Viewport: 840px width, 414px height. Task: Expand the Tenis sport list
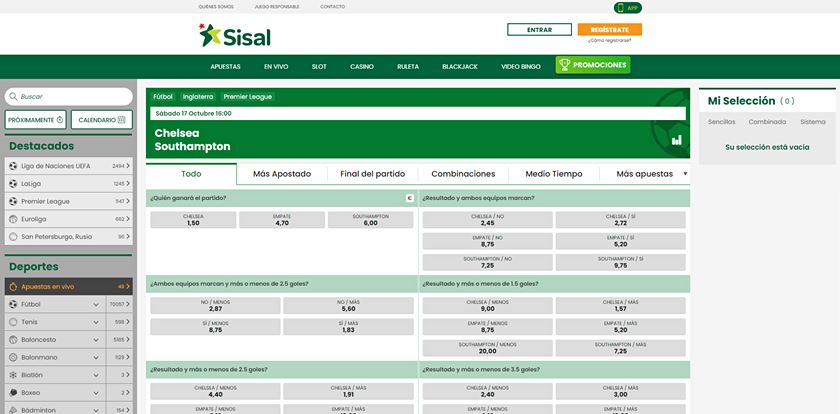click(96, 322)
